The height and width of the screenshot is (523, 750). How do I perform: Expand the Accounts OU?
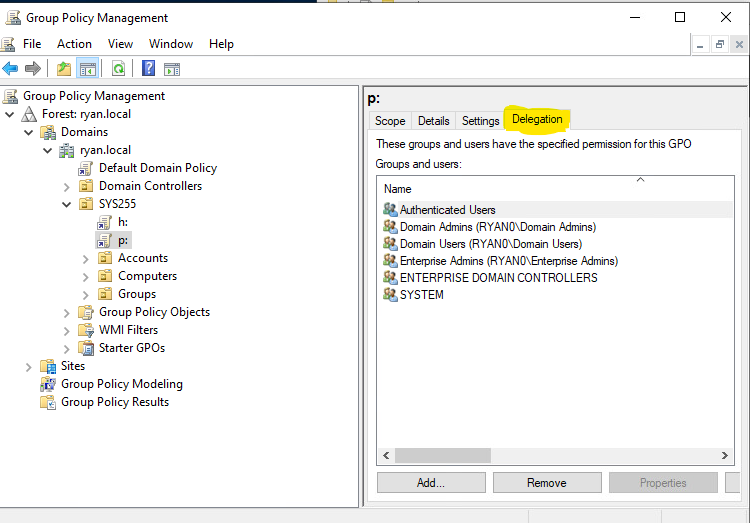tap(86, 259)
